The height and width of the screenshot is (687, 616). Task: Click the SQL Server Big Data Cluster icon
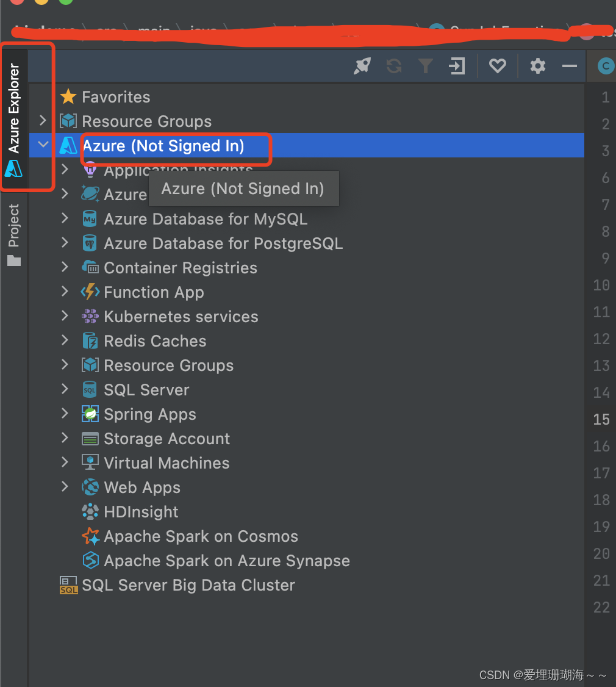pyautogui.click(x=68, y=585)
